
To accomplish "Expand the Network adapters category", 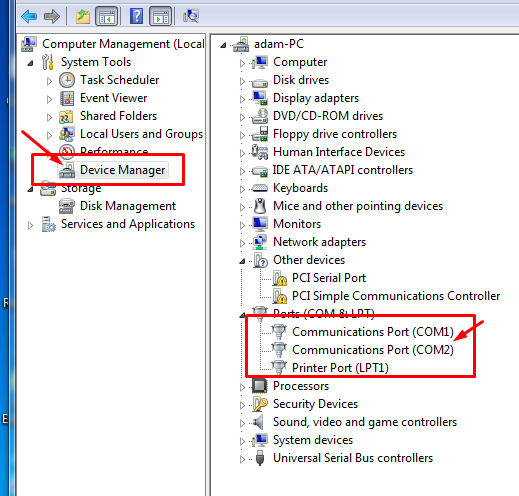I will click(242, 243).
